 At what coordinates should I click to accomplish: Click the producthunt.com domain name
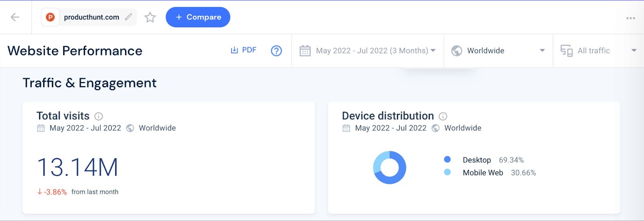[91, 17]
